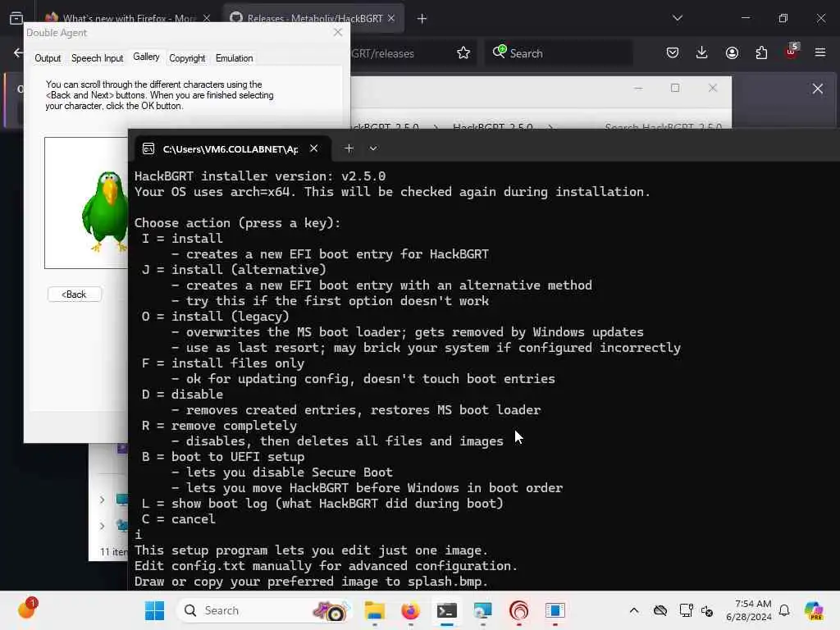Click the OneDrive cloud tray icon
This screenshot has height=630, width=840.
point(660,610)
